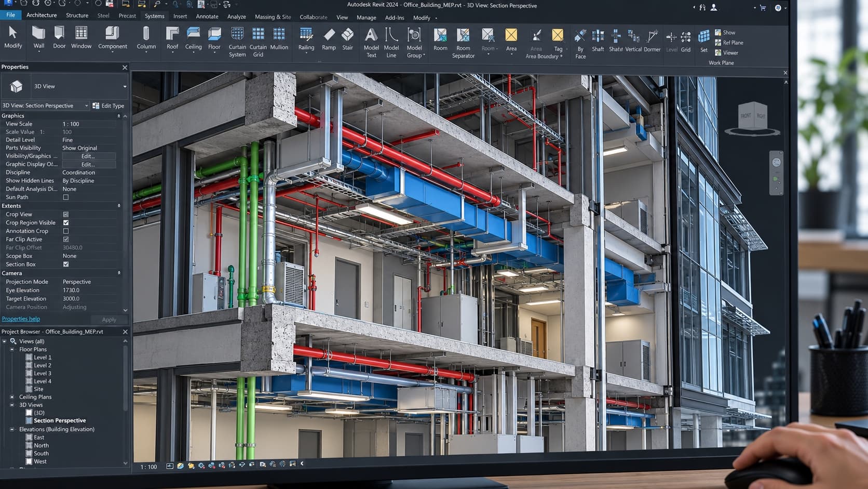Viewport: 868px width, 489px height.
Task: Select the Model Text tool
Action: pyautogui.click(x=371, y=42)
